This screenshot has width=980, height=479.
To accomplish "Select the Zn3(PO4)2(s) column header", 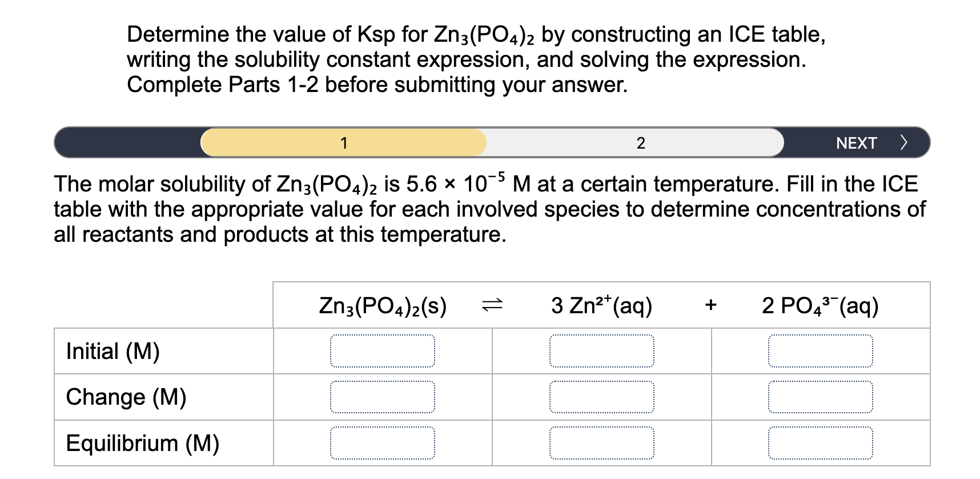I will coord(383,305).
